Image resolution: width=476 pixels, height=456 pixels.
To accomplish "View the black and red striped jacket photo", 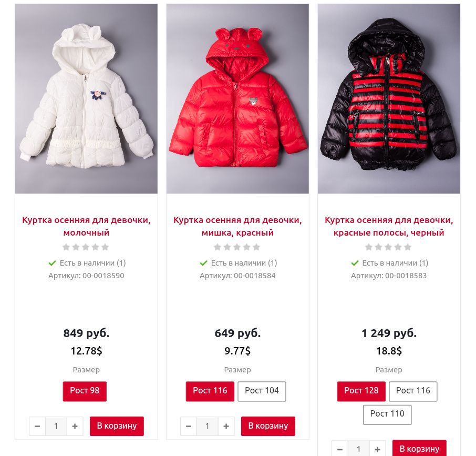I will coord(389,99).
